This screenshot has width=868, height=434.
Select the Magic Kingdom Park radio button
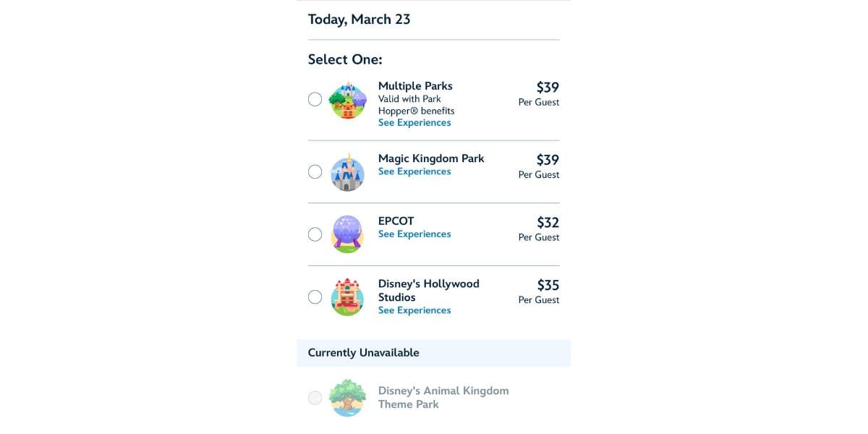click(315, 172)
